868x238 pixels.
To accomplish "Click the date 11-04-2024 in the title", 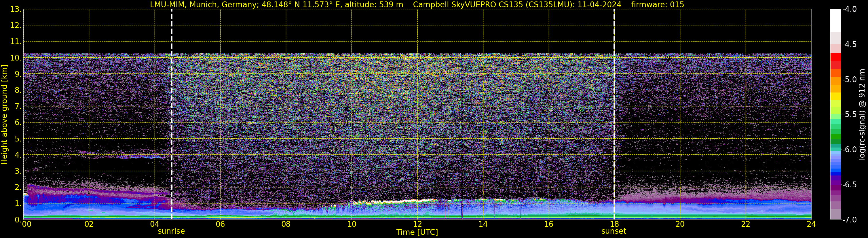I will [x=599, y=4].
